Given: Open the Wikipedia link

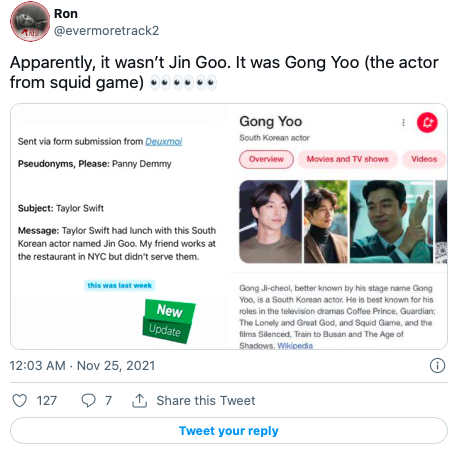Looking at the screenshot, I should (x=295, y=345).
